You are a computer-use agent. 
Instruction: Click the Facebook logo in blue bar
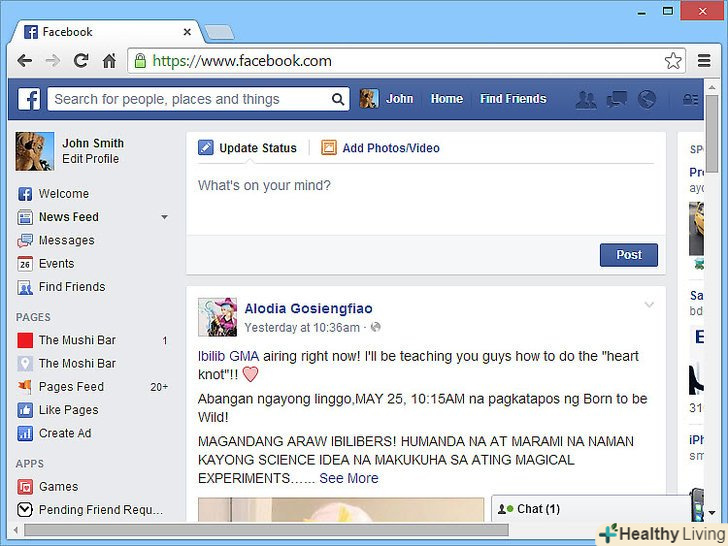point(29,99)
